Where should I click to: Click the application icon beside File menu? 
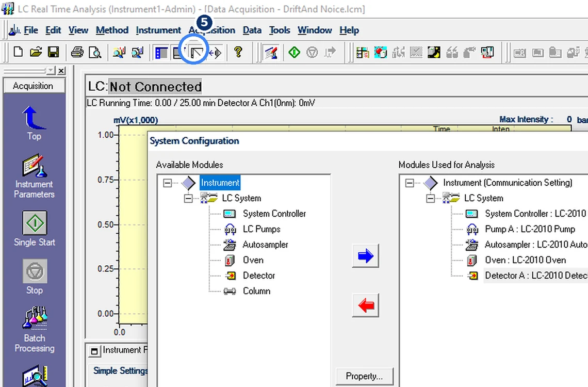[x=14, y=30]
